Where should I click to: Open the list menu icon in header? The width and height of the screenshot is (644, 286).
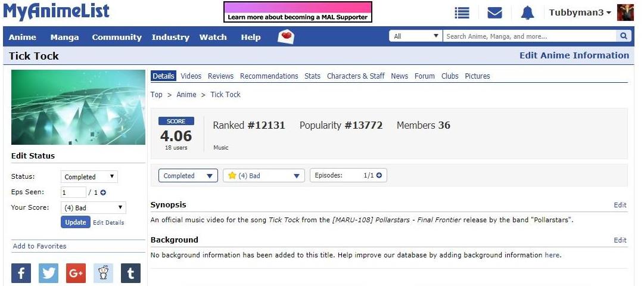pyautogui.click(x=462, y=13)
